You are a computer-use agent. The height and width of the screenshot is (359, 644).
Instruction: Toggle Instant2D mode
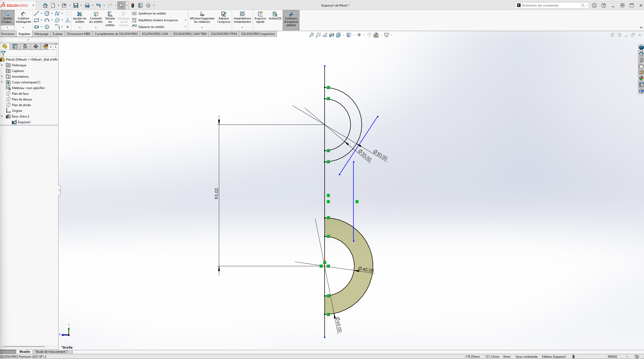tap(275, 16)
